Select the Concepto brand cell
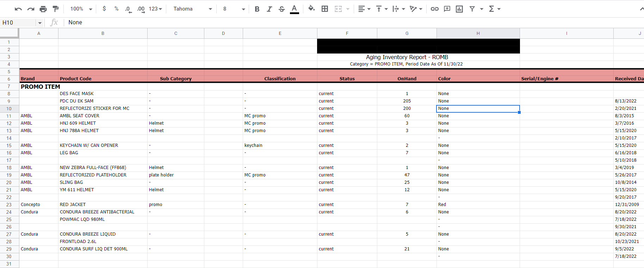644x268 pixels. 39,205
